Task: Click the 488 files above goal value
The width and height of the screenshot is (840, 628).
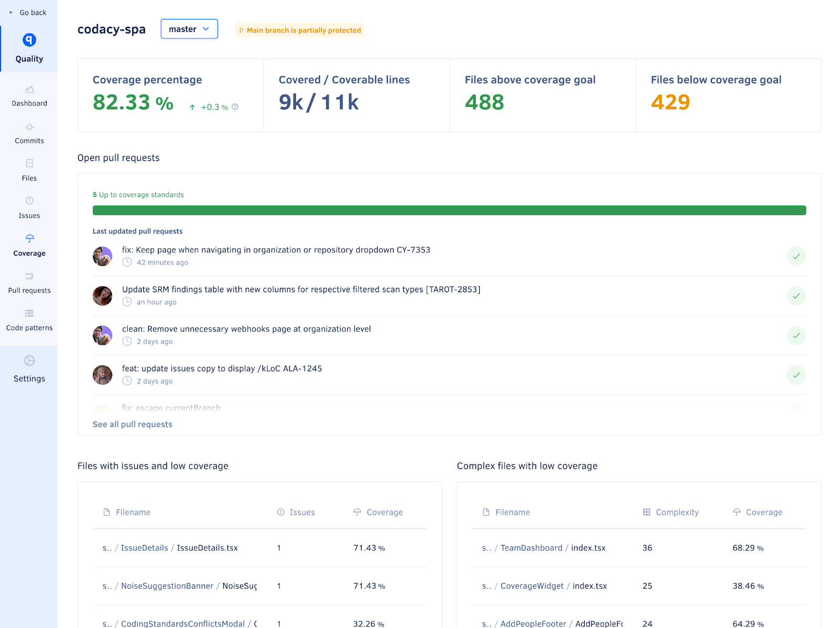Action: click(x=485, y=102)
